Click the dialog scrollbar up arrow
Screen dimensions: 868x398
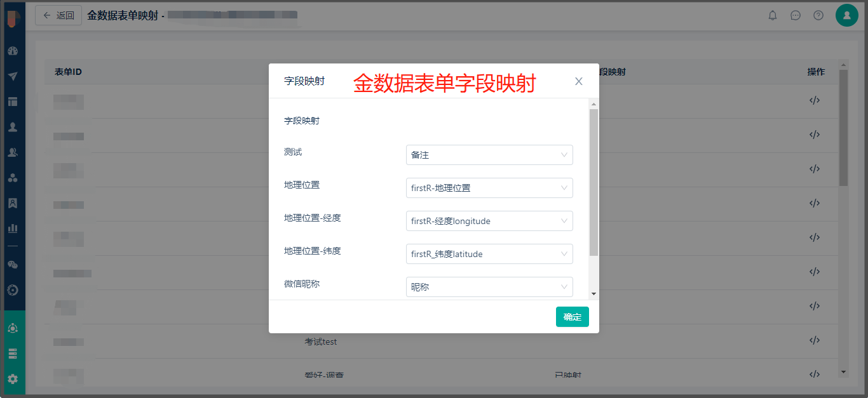coord(593,103)
